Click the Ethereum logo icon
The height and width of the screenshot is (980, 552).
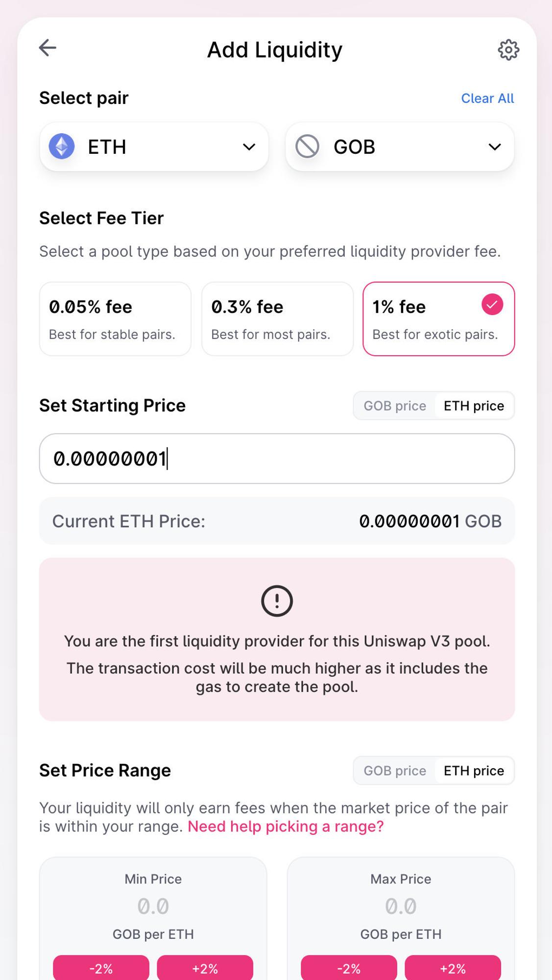[62, 147]
